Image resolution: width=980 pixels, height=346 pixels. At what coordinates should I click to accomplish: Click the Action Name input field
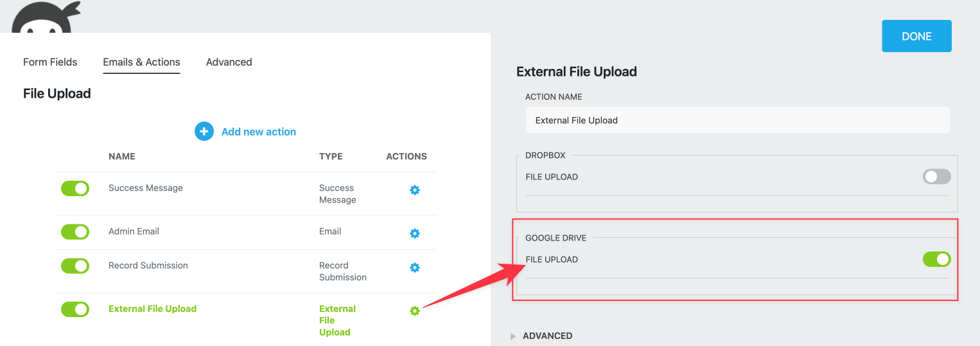click(737, 120)
